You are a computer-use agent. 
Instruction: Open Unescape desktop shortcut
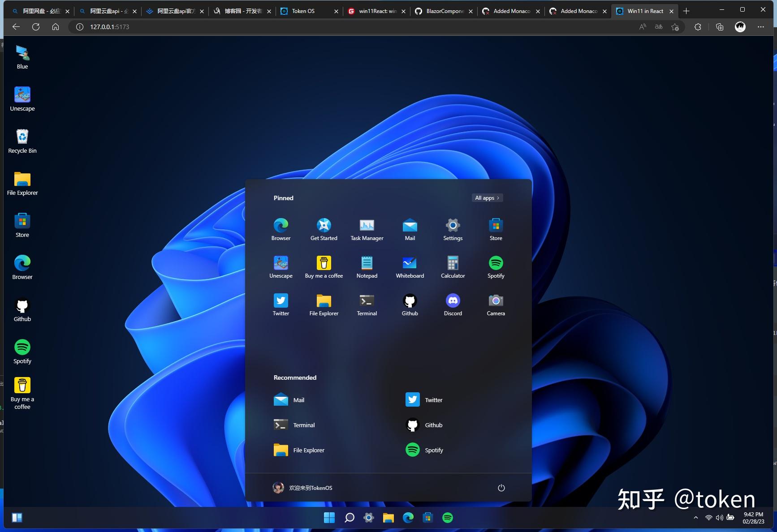point(22,99)
